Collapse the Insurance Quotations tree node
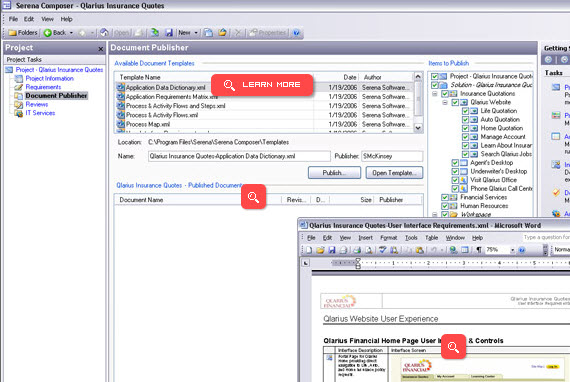Image resolution: width=570 pixels, height=382 pixels. click(x=434, y=94)
